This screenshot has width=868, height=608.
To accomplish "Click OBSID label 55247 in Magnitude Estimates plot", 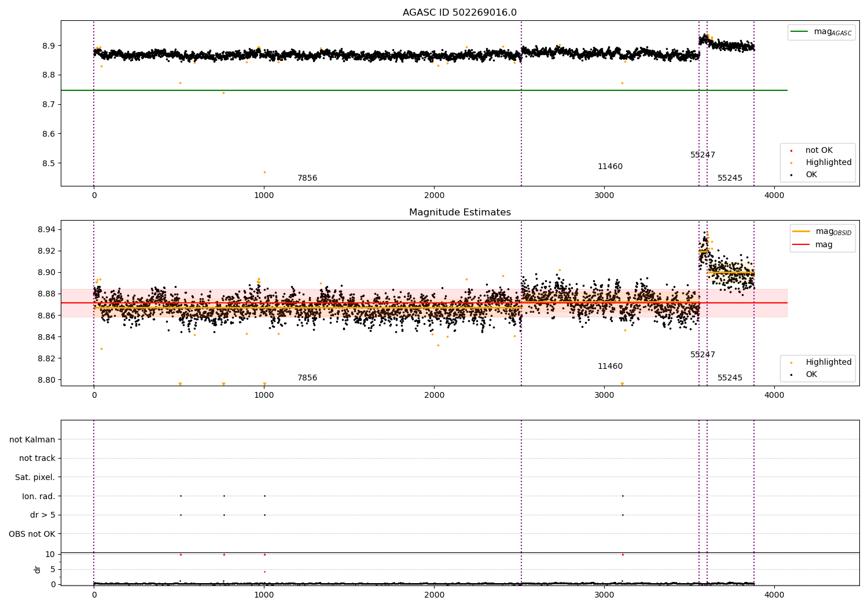I will click(x=703, y=355).
